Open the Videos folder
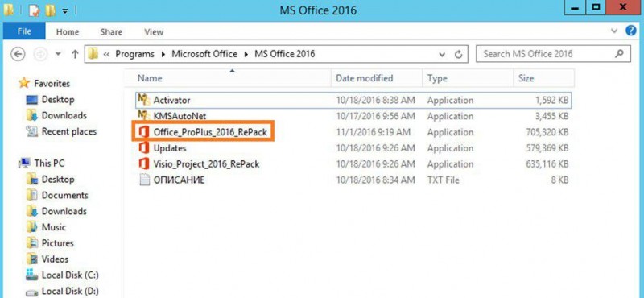 pyautogui.click(x=55, y=259)
